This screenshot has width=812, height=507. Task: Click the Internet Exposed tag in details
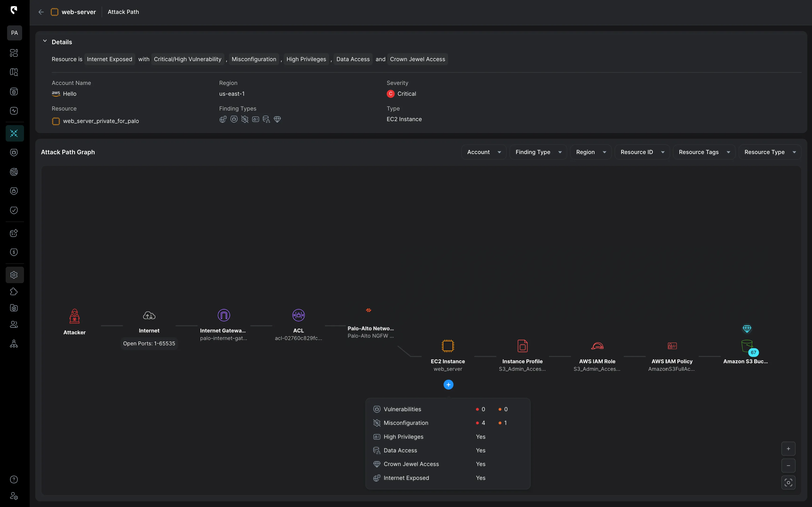click(109, 59)
